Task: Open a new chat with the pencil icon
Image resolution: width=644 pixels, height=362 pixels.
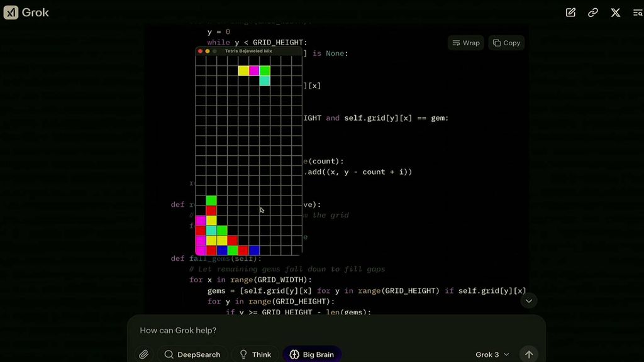Action: click(x=570, y=12)
